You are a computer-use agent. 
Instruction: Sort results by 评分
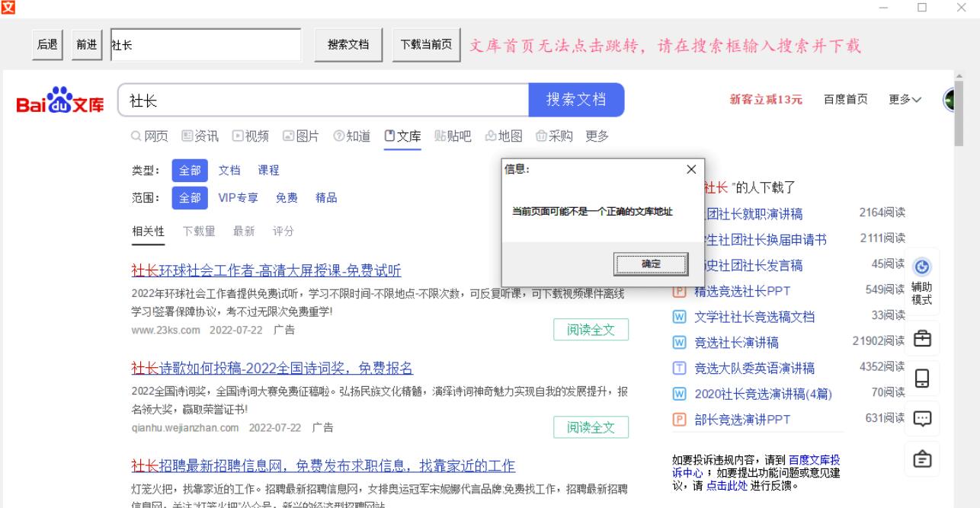click(x=283, y=232)
